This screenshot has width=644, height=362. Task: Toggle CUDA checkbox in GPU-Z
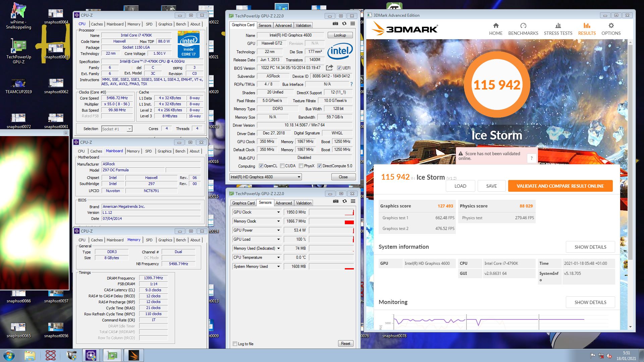coord(282,166)
